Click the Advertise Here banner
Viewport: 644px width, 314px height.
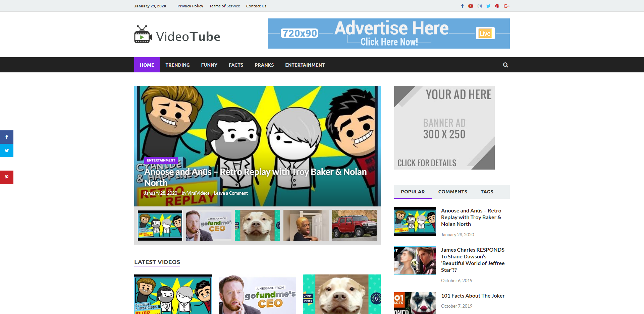click(x=389, y=34)
